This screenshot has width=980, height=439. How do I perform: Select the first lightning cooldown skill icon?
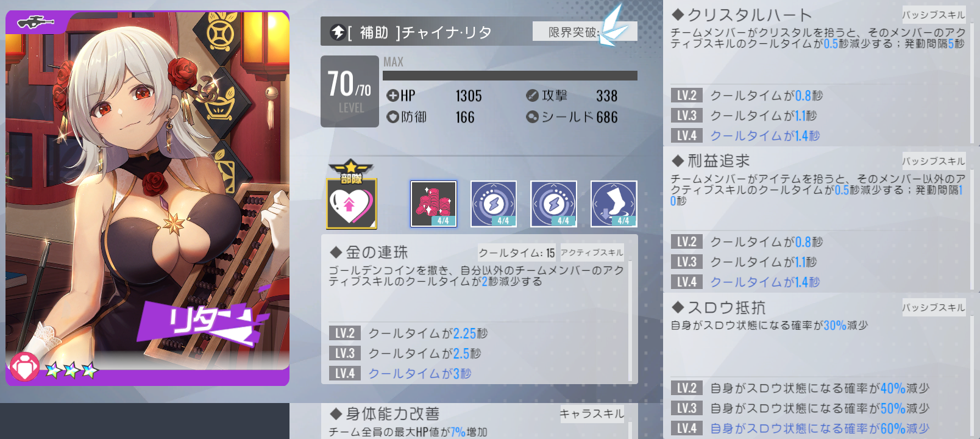coord(494,204)
